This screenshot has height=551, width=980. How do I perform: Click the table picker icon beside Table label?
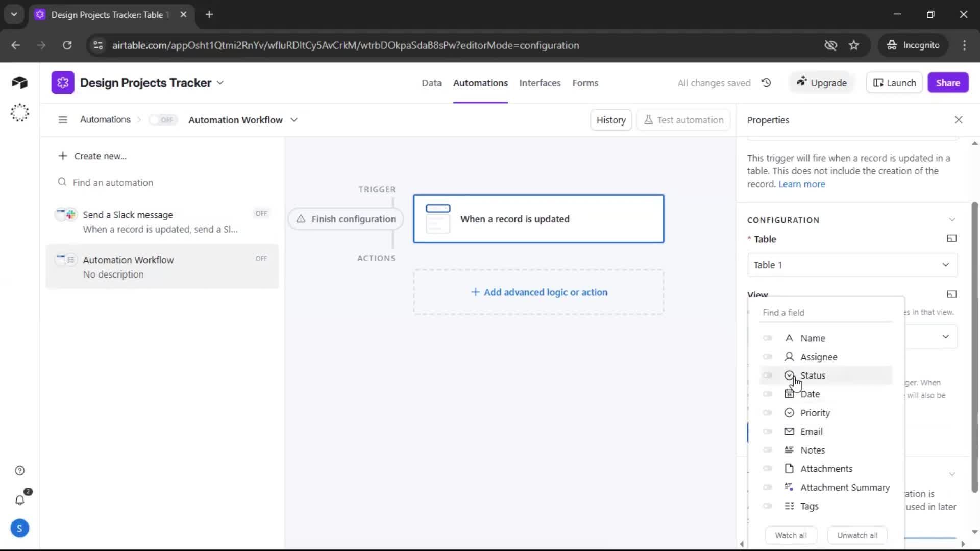[x=952, y=238]
